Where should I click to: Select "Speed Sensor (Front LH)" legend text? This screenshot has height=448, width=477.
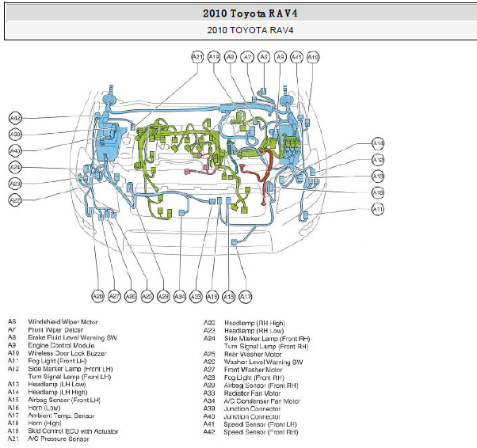click(x=261, y=424)
